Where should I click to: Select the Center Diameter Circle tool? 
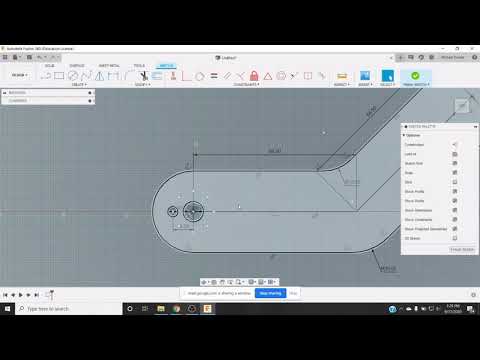pos(73,76)
